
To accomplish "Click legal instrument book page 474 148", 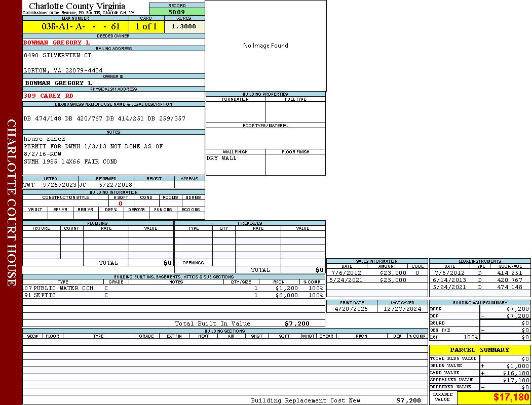I will 509,287.
